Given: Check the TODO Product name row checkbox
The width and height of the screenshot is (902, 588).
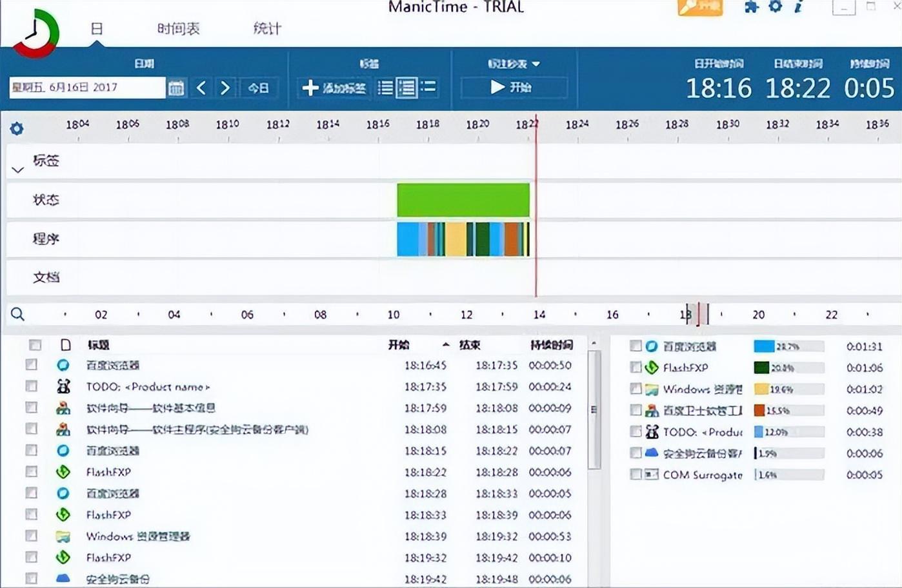Looking at the screenshot, I should (31, 386).
